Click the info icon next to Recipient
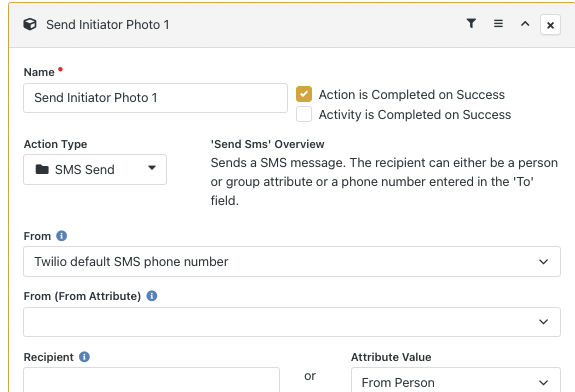The height and width of the screenshot is (392, 575). pyautogui.click(x=84, y=357)
